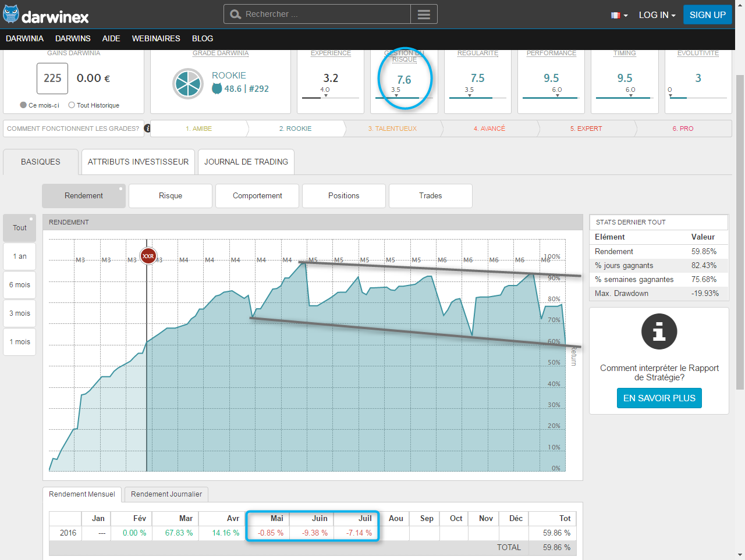This screenshot has width=745, height=560.
Task: Select the 'Ce mois-ci' radio option
Action: coord(23,105)
